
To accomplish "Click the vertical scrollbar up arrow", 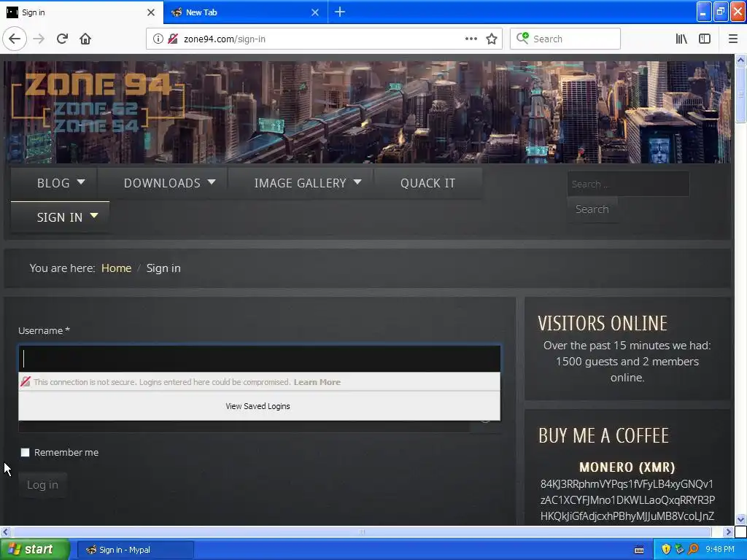I will click(x=741, y=60).
